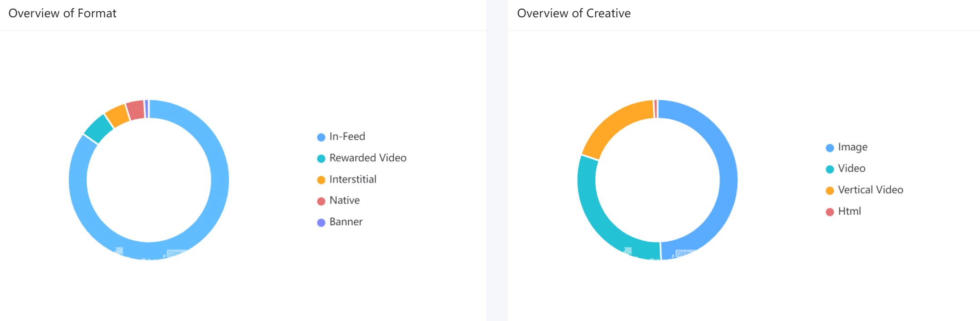Toggle the Html legend entry
Screen dimensions: 980x321
pyautogui.click(x=843, y=211)
